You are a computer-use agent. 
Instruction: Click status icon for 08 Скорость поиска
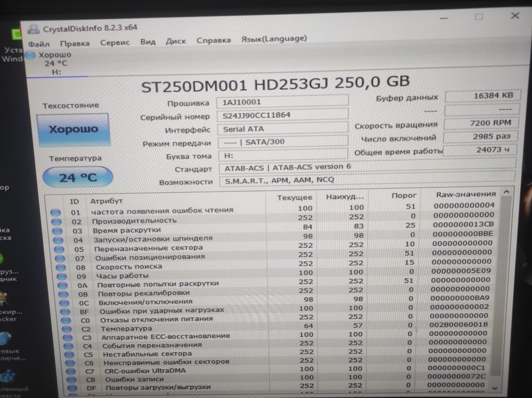pyautogui.click(x=61, y=267)
